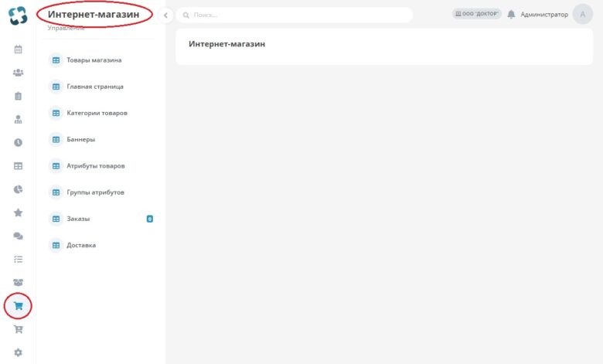Open the box warehouse icon in sidebar
This screenshot has width=603, height=364.
click(x=18, y=282)
